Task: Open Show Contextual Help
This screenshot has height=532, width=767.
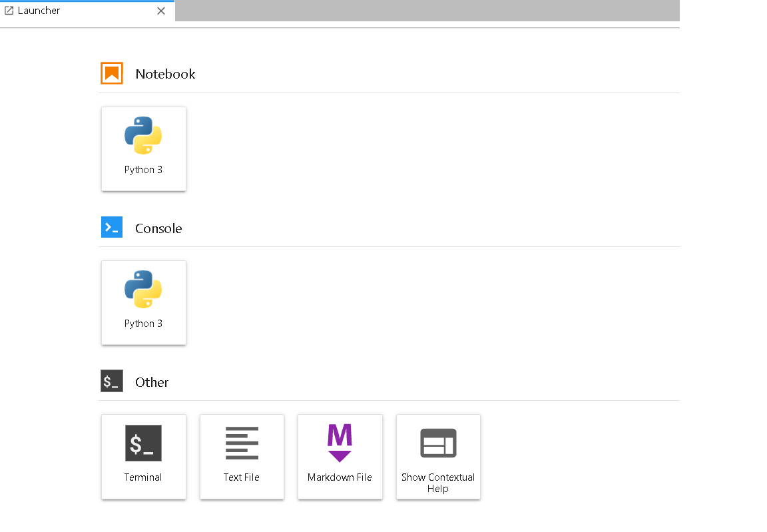Action: click(438, 457)
